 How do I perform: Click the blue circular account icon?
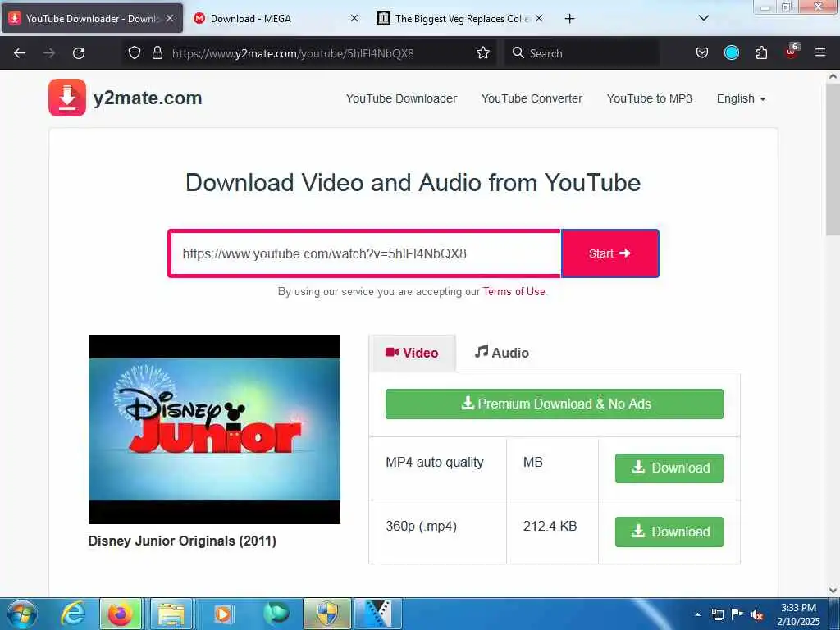[731, 52]
